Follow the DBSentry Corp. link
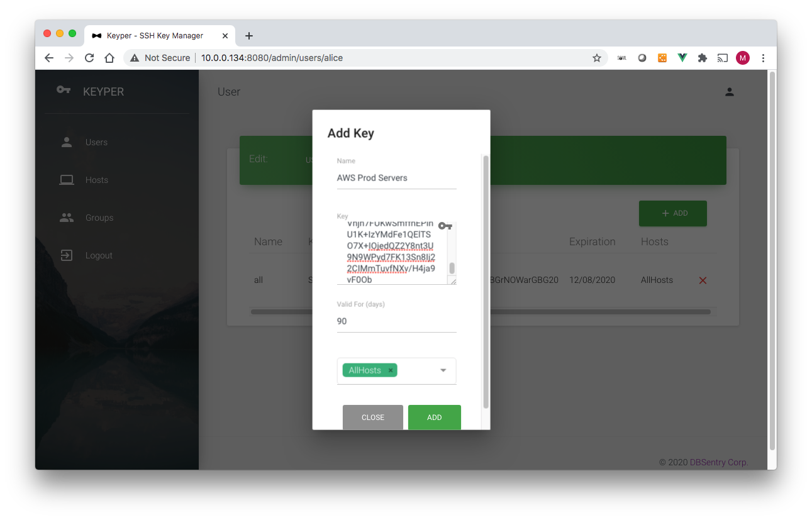Viewport: 812px width, 520px height. tap(719, 462)
